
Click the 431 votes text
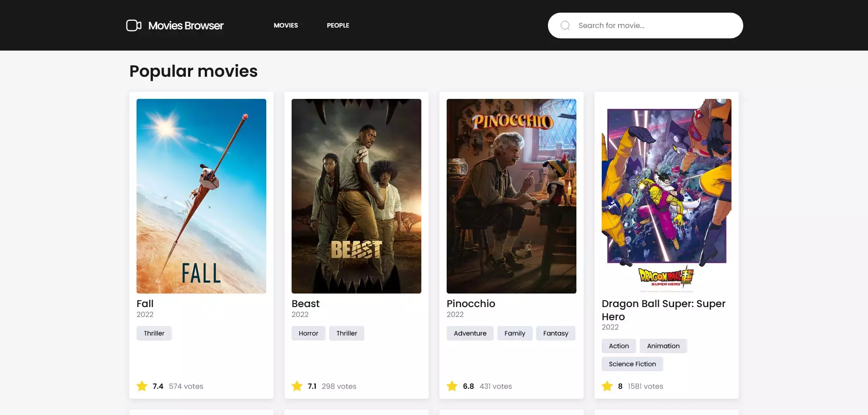[496, 386]
